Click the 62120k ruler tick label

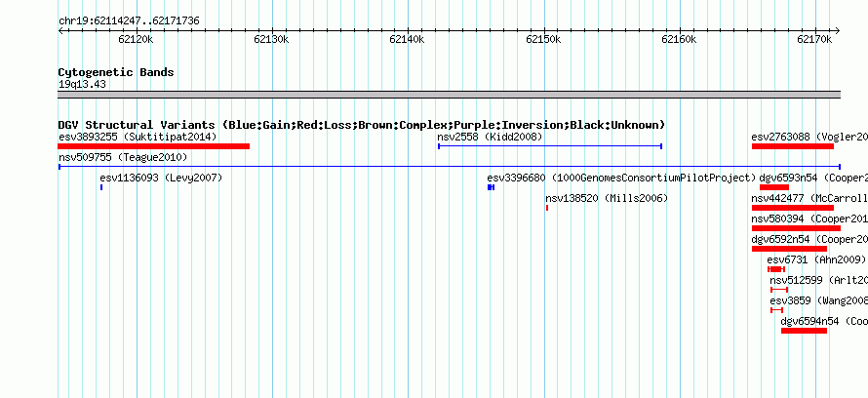136,39
